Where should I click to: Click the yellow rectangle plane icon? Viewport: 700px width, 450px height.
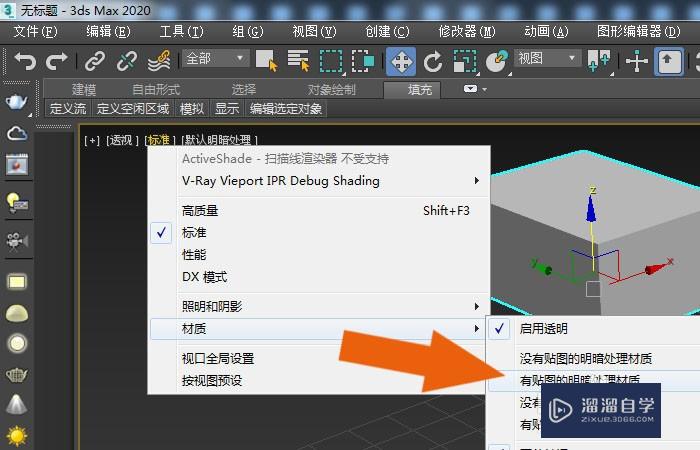(17, 282)
